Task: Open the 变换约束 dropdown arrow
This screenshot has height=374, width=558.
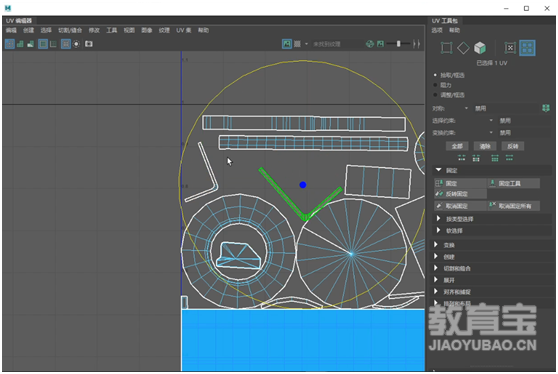Action: coord(491,133)
